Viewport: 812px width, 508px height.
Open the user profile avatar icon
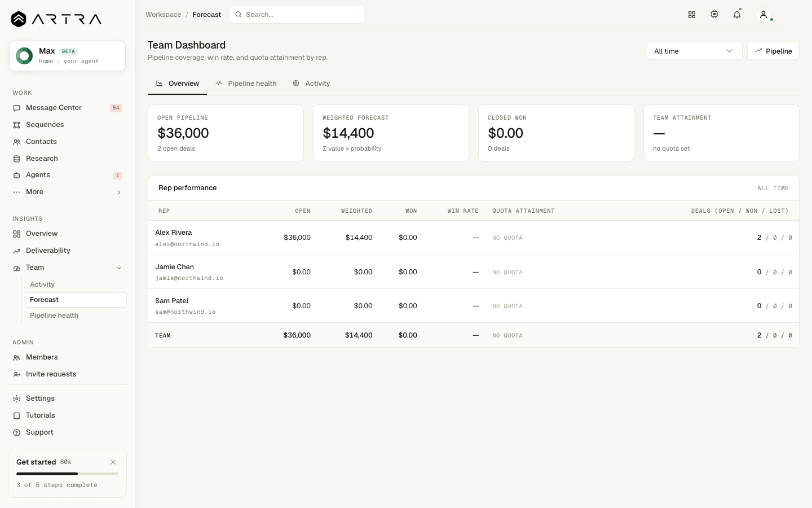(764, 15)
